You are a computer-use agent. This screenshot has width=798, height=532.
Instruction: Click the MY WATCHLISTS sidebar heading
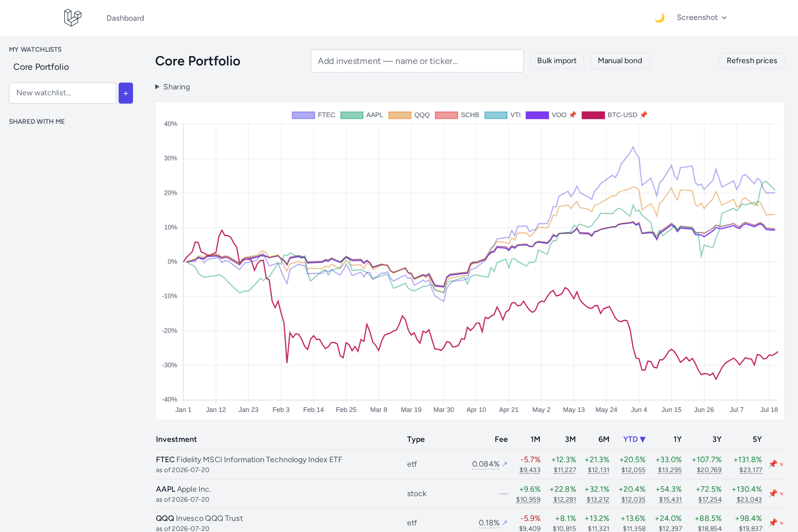pyautogui.click(x=35, y=50)
